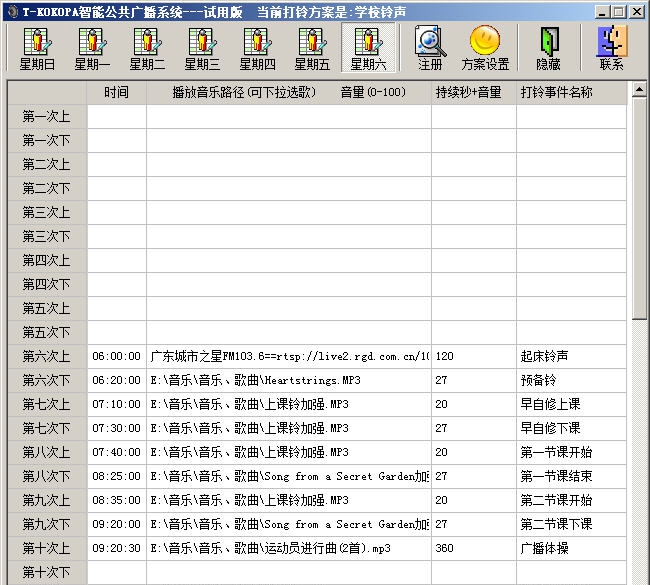The image size is (650, 585).
Task: Click duration cell 360
Action: 474,549
